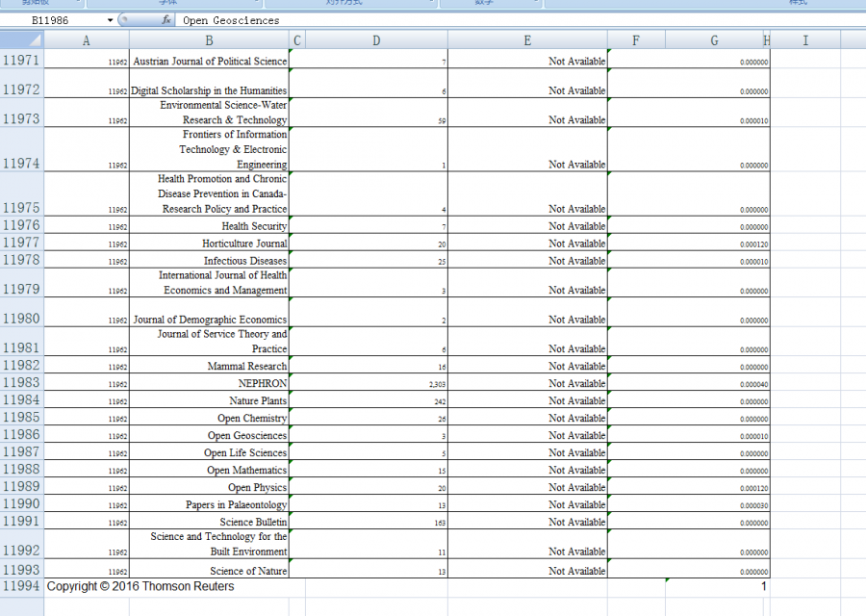Click cell International Journal of Health Economics

coord(210,283)
